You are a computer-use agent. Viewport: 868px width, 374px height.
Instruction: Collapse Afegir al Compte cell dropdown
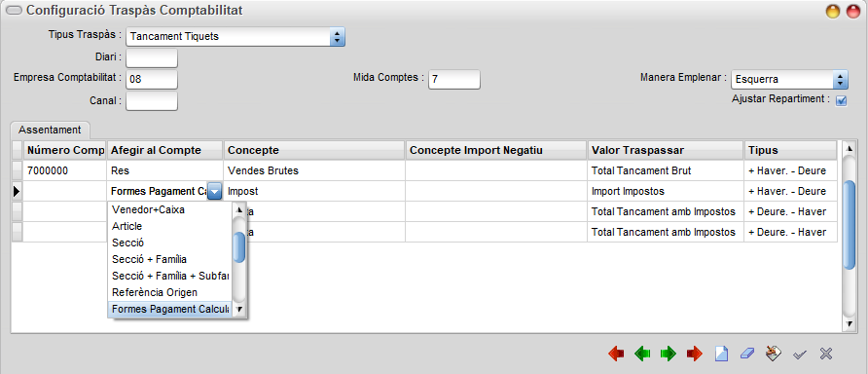coord(215,192)
